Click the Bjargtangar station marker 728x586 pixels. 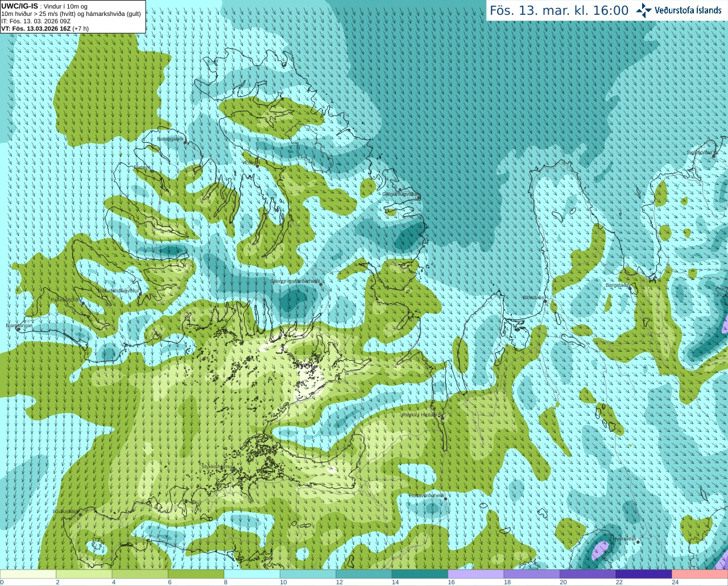click(x=18, y=329)
